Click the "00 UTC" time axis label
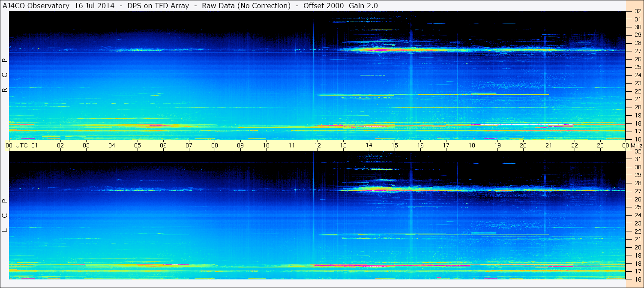 pos(17,145)
